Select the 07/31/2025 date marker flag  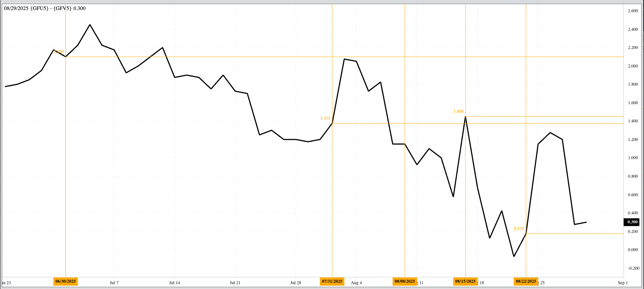click(x=332, y=281)
